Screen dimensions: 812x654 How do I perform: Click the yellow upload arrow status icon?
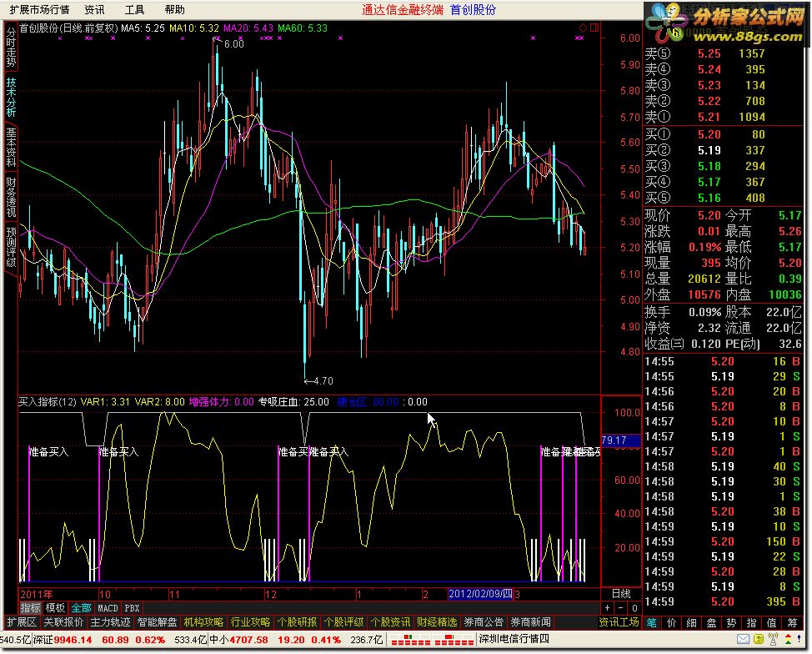point(759,640)
